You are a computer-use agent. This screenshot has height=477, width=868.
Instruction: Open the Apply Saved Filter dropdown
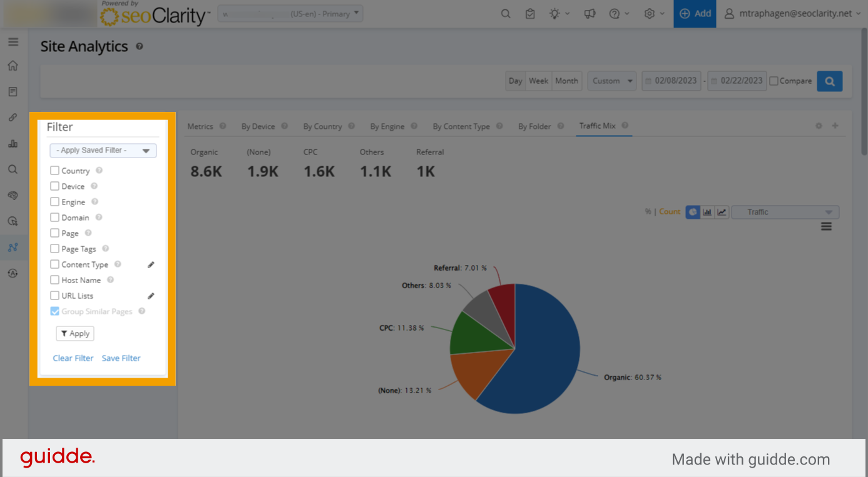click(x=103, y=150)
